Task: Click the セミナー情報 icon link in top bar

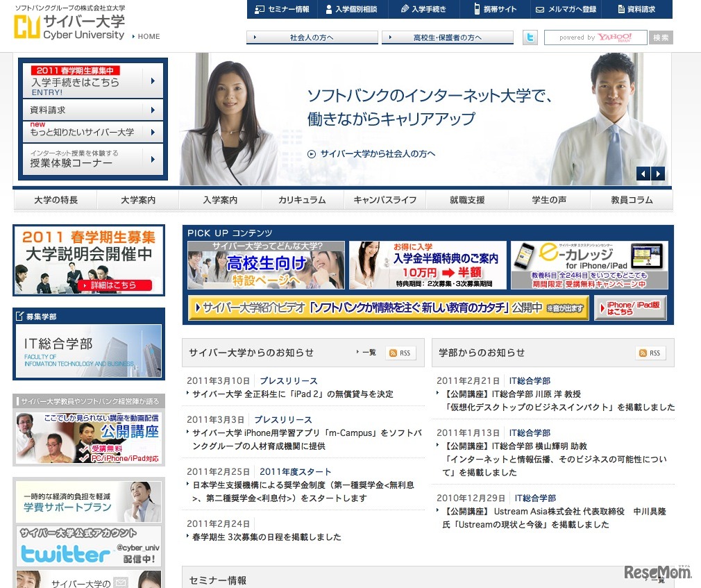Action: coord(282,9)
